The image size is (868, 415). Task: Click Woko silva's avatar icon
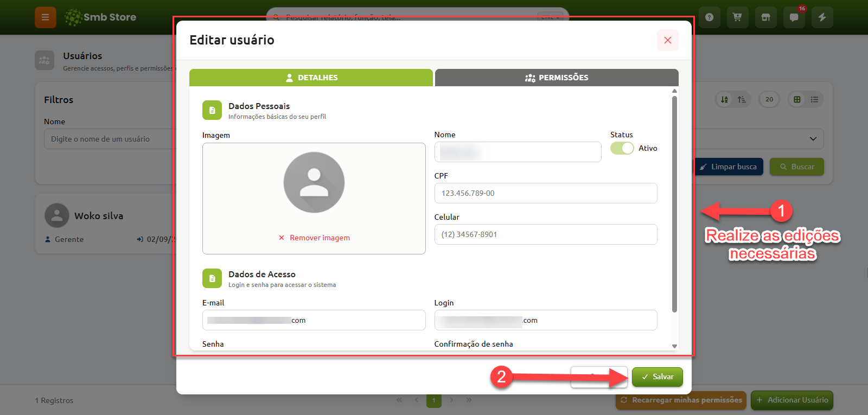[x=57, y=215]
